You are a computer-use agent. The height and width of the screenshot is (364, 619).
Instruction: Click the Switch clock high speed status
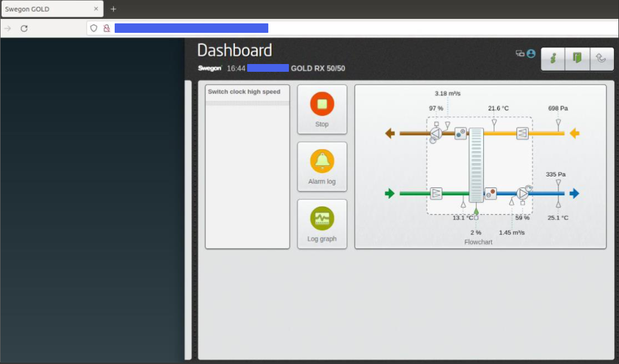coord(244,92)
